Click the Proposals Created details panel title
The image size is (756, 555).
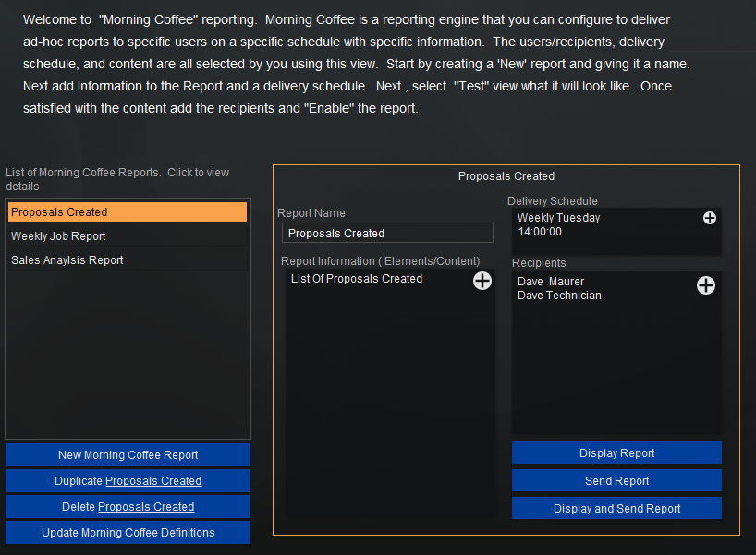click(506, 175)
